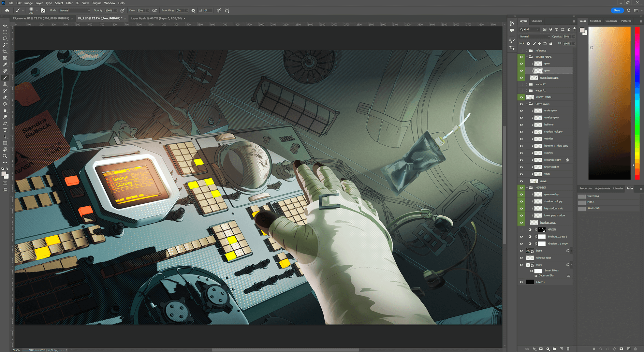The image size is (644, 352).
Task: Collapse the HEADSET group
Action: 527,188
